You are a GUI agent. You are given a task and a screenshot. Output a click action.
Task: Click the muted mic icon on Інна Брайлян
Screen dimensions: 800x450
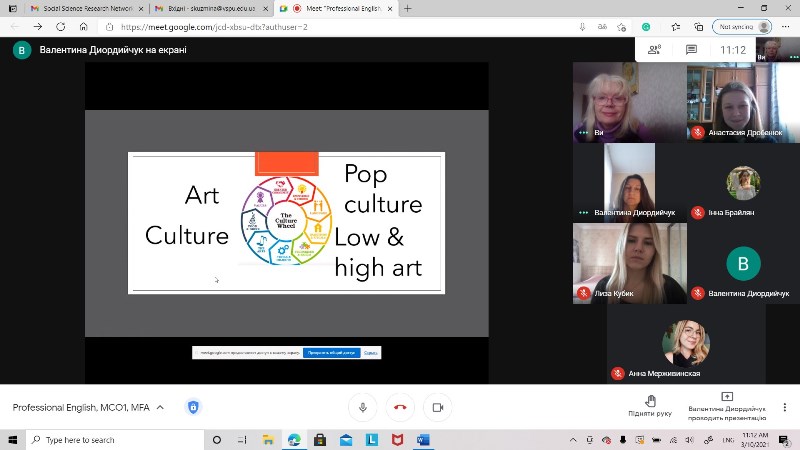(697, 212)
